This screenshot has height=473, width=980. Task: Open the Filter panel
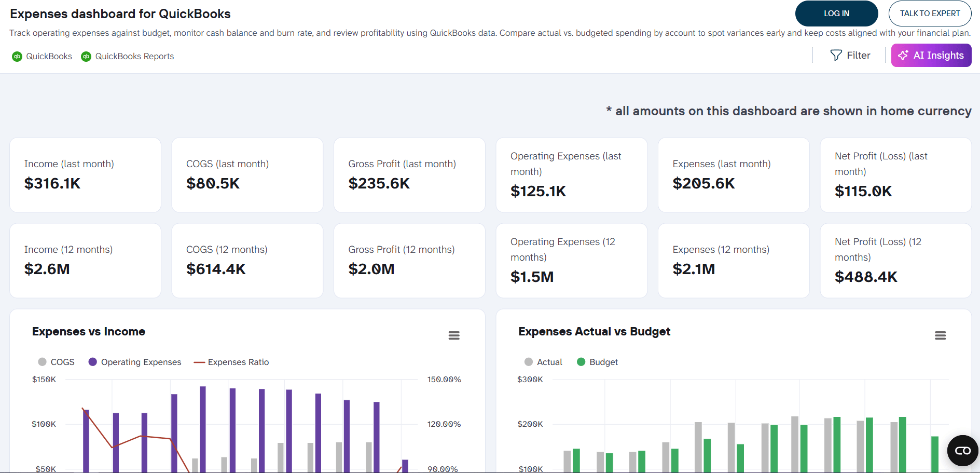[850, 55]
